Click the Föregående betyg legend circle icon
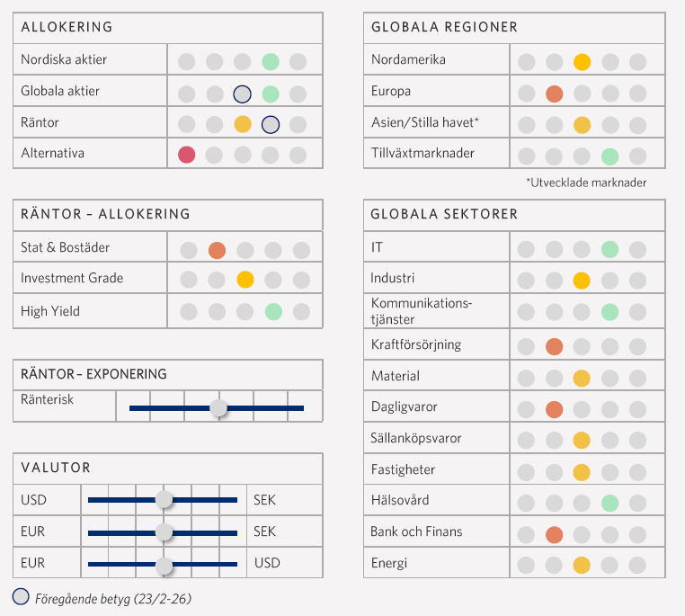 click(x=21, y=597)
